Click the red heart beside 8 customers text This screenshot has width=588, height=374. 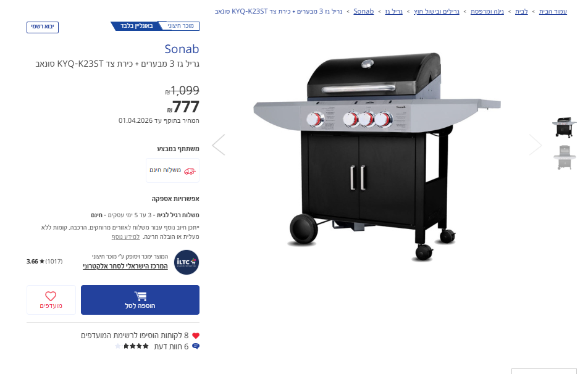pyautogui.click(x=196, y=335)
